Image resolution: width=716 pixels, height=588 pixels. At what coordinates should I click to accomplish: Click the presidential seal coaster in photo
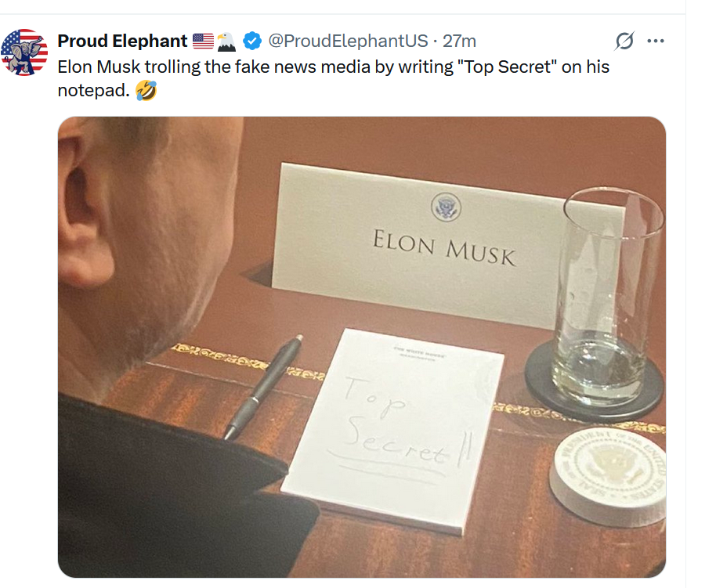click(x=608, y=476)
